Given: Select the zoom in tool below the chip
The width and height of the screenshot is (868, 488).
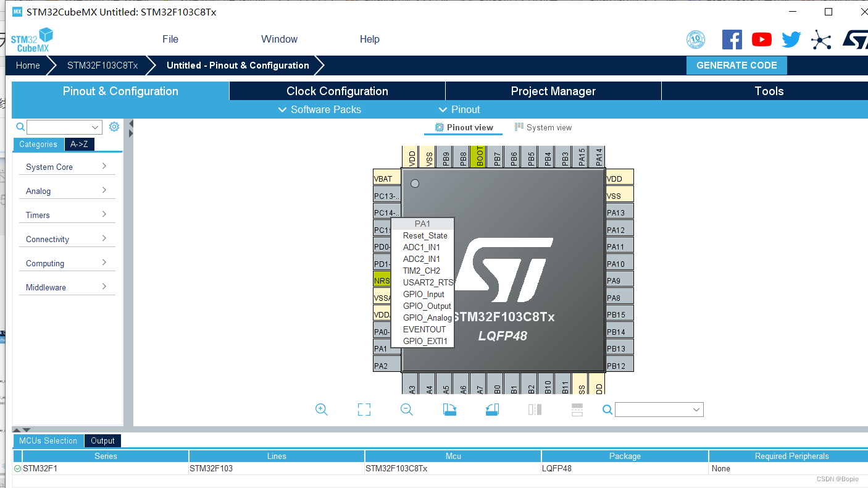Looking at the screenshot, I should pos(321,410).
